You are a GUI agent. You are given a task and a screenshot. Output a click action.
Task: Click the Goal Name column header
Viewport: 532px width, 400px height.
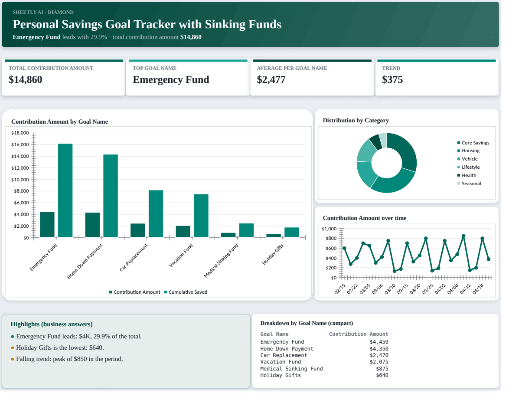click(274, 334)
